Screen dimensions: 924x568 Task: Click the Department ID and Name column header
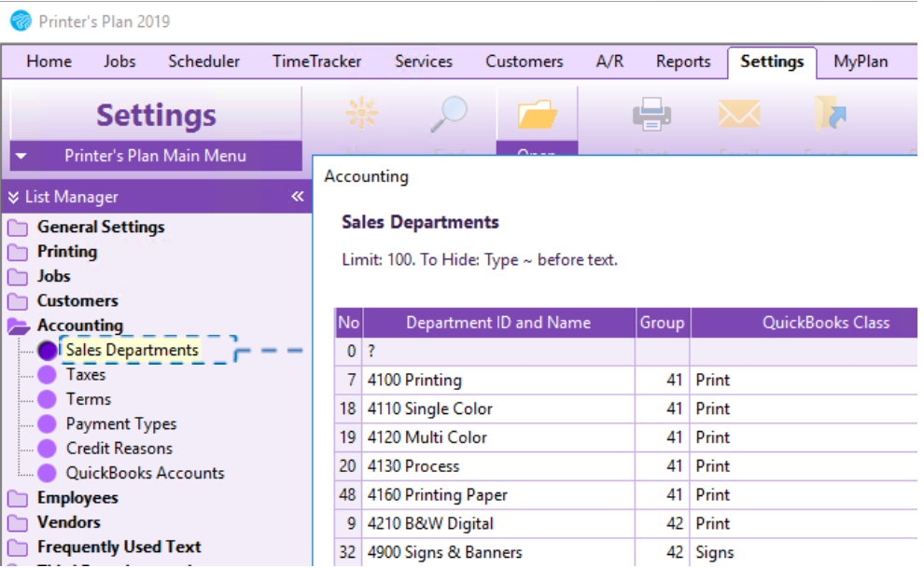pos(498,323)
